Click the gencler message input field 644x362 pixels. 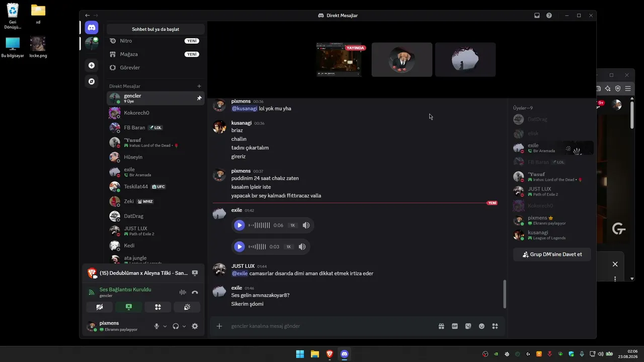[x=332, y=326]
